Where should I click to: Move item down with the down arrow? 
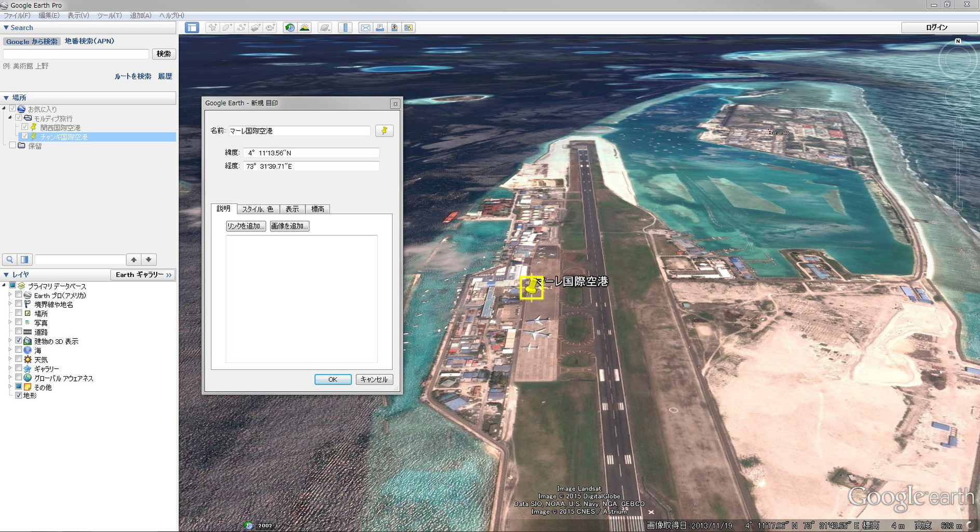tap(149, 259)
